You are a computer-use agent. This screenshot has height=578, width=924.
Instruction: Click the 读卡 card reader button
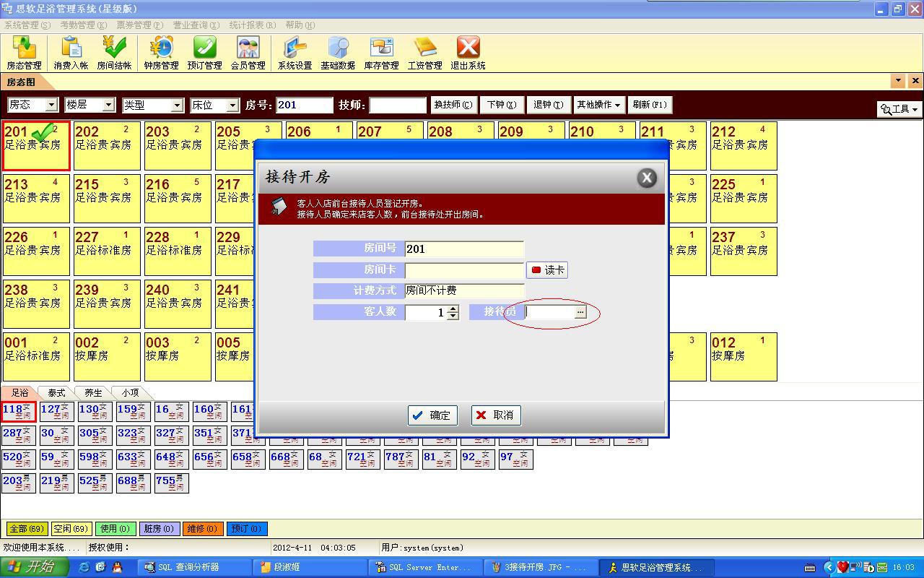pos(548,270)
